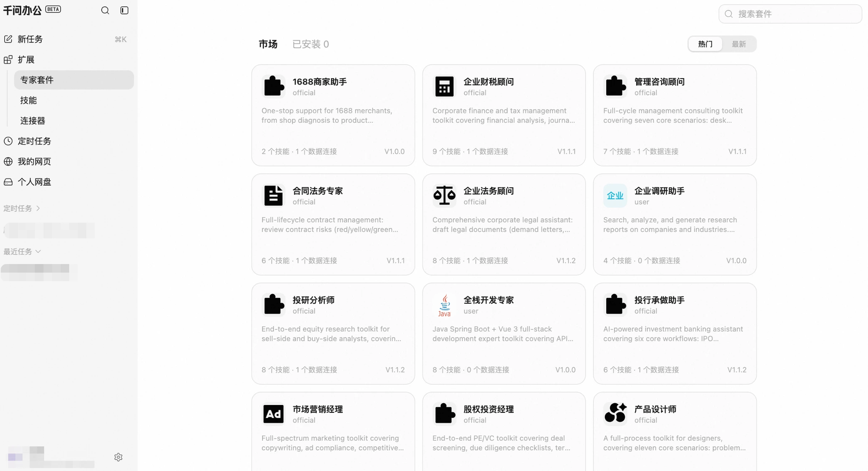The image size is (868, 471).
Task: Click the 市场营销经理 Ad icon
Action: click(x=274, y=414)
